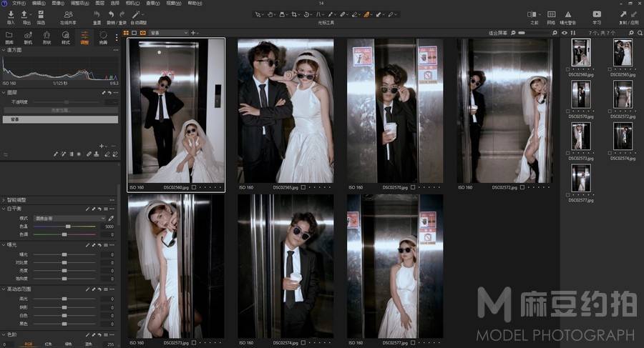644x348 pixels.
Task: Collapse the Exposure (曝光) panel
Action: tap(4, 245)
